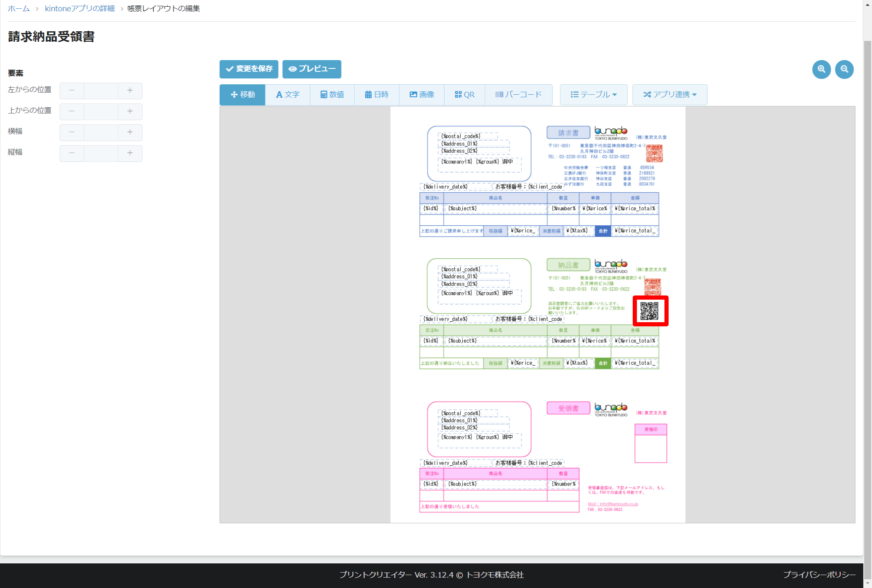Image resolution: width=872 pixels, height=588 pixels.
Task: Select the 日時 date tool
Action: [377, 95]
